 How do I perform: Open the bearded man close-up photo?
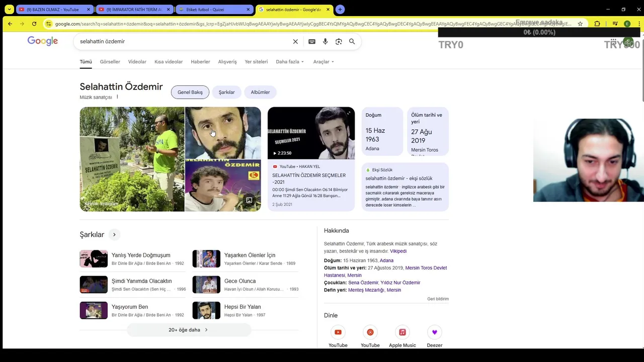coord(223,133)
